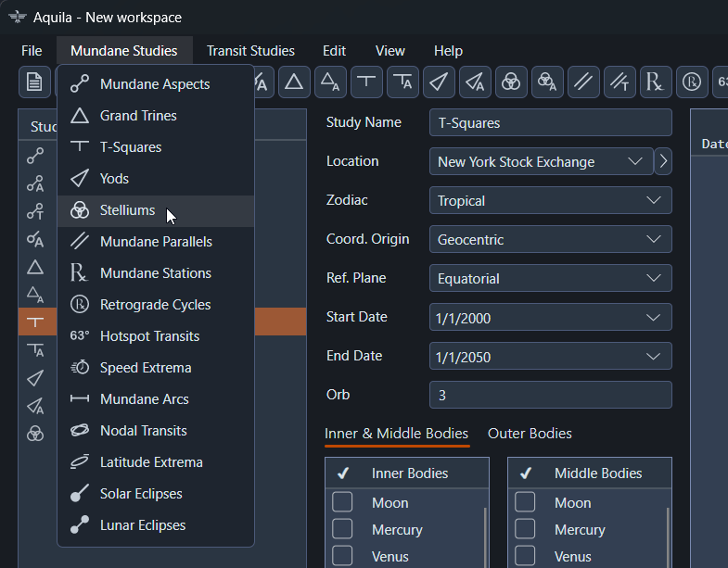The width and height of the screenshot is (728, 568).
Task: Click the Orb value field
Action: (551, 395)
